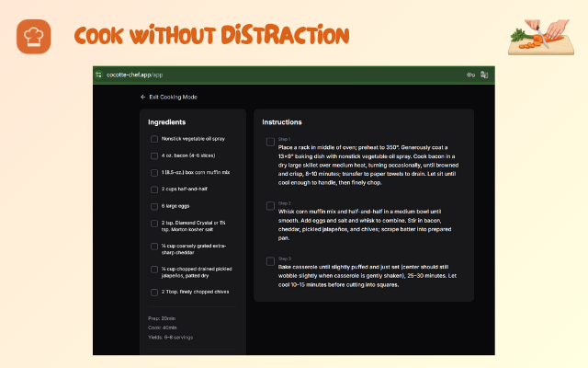Click the 'Cook: 40min' text
Viewport: 588px width, 368px height.
(163, 328)
